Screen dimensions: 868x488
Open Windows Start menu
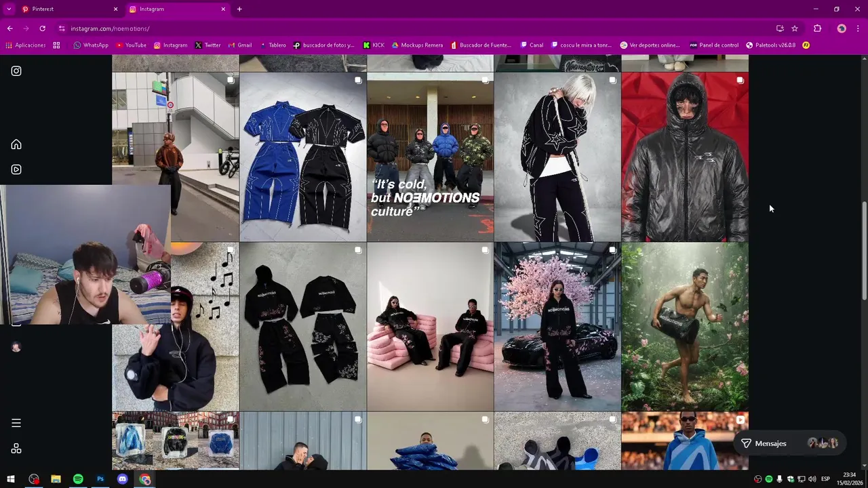click(11, 479)
